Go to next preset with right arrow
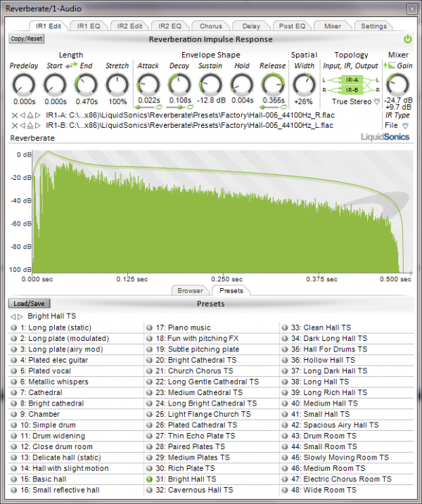Viewport: 422px width, 504px height. 20,316
